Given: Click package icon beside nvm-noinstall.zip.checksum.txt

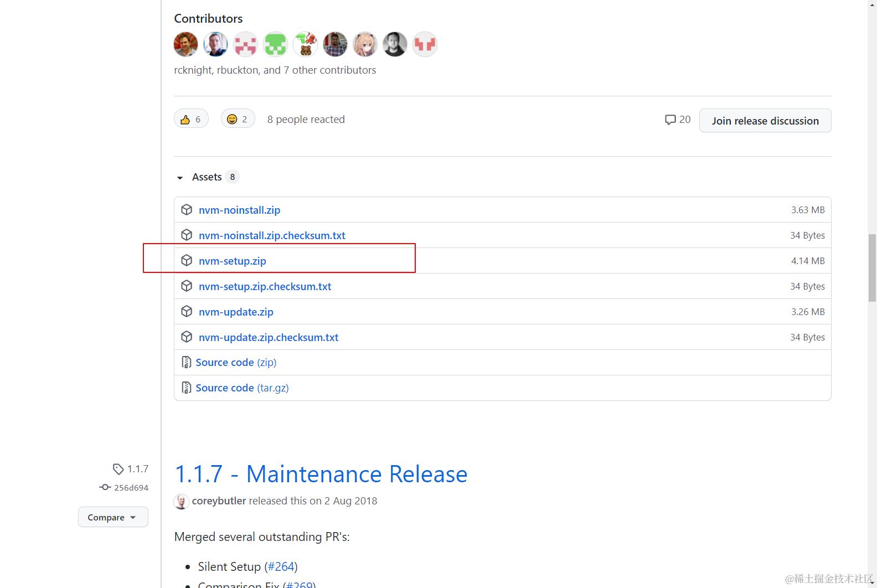Looking at the screenshot, I should coord(187,235).
